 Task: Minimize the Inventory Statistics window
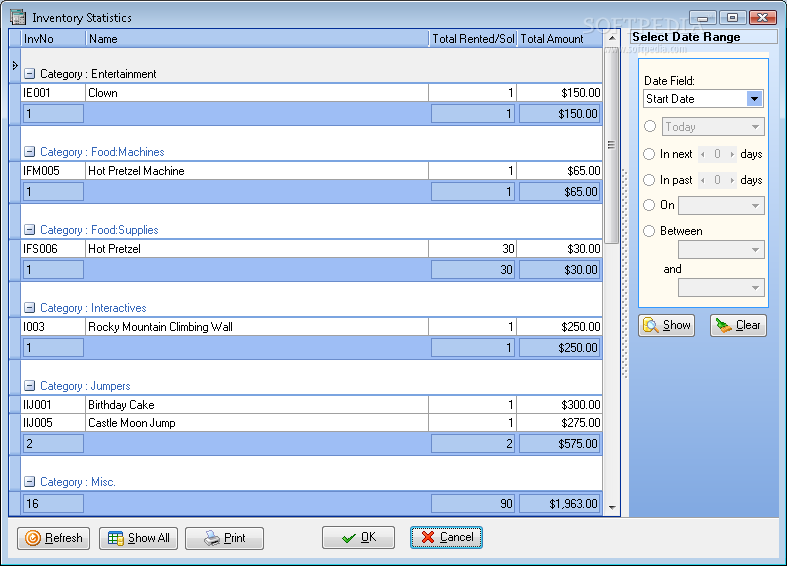pyautogui.click(x=703, y=18)
